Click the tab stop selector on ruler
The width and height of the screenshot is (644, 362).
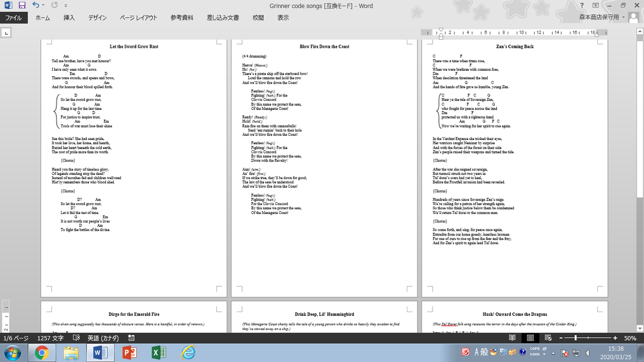6,33
